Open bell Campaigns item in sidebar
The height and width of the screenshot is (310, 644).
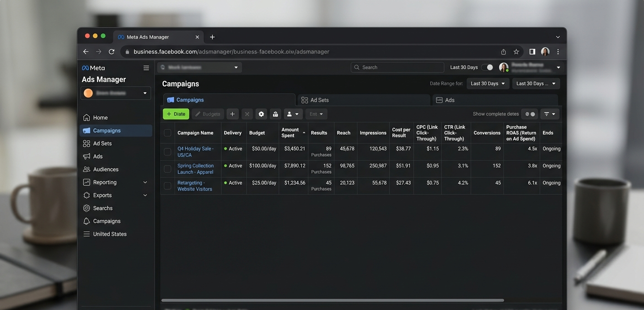pos(107,221)
